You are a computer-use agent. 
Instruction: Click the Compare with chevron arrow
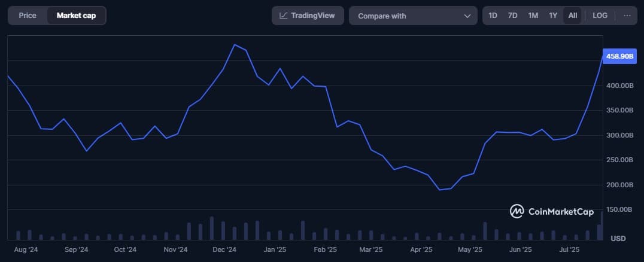click(467, 16)
